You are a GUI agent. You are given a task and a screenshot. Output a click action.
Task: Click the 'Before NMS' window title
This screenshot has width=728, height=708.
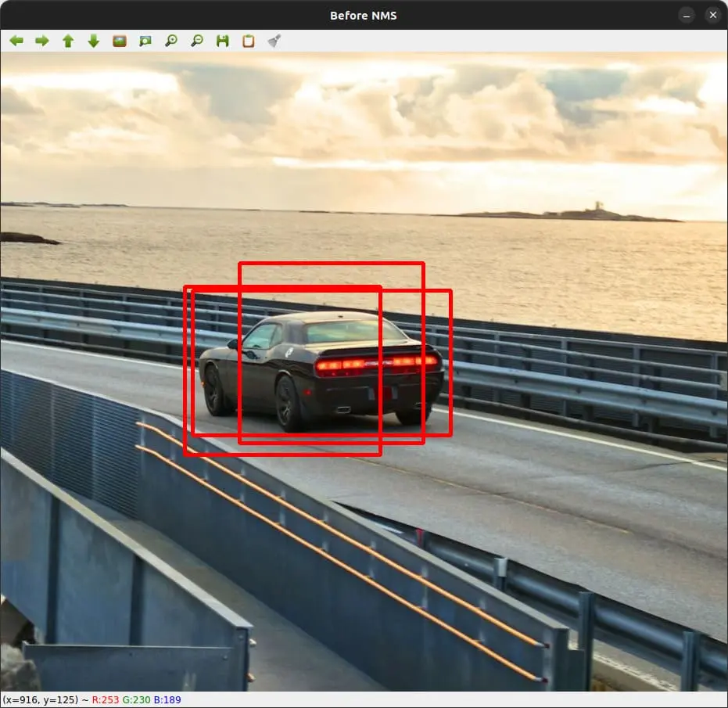point(363,15)
